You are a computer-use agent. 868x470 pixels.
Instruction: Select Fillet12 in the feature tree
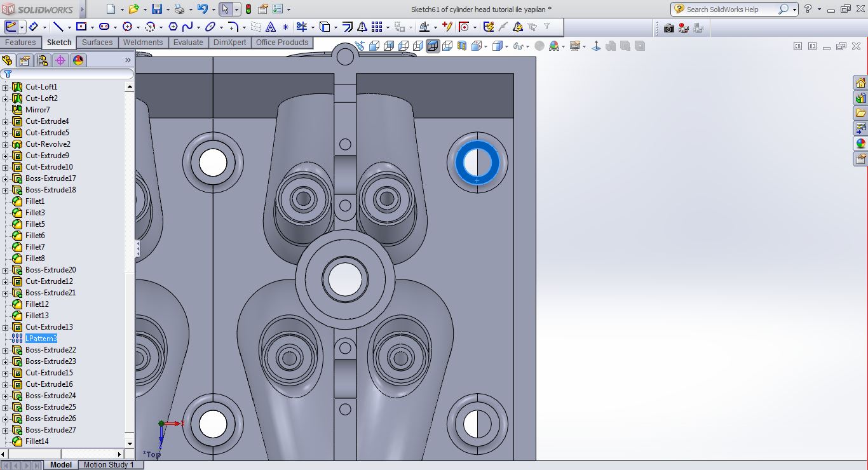click(37, 304)
